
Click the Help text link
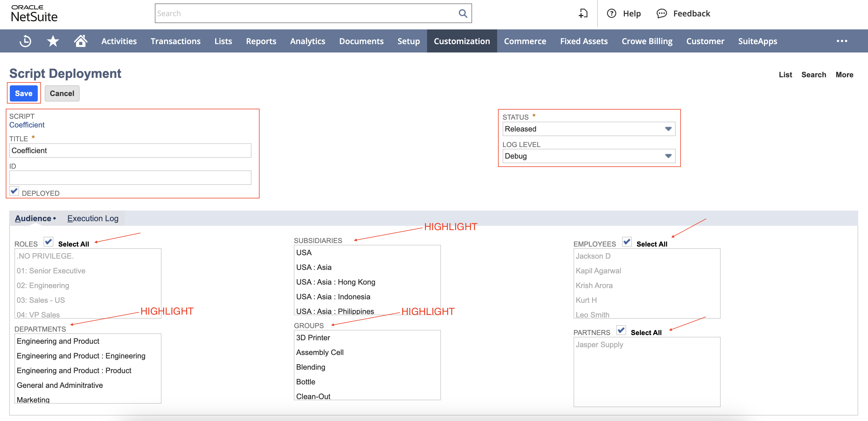[632, 14]
